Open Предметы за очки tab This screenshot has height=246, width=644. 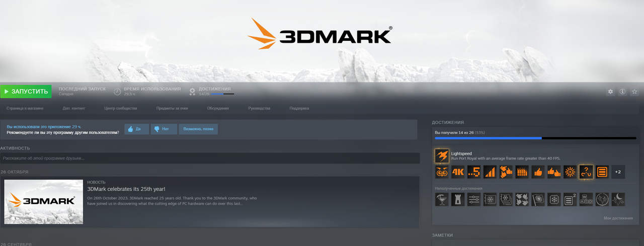172,108
